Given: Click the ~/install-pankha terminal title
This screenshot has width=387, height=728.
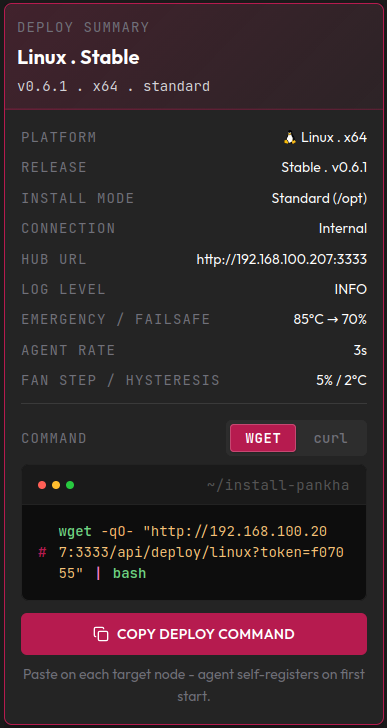Looking at the screenshot, I should pos(278,486).
